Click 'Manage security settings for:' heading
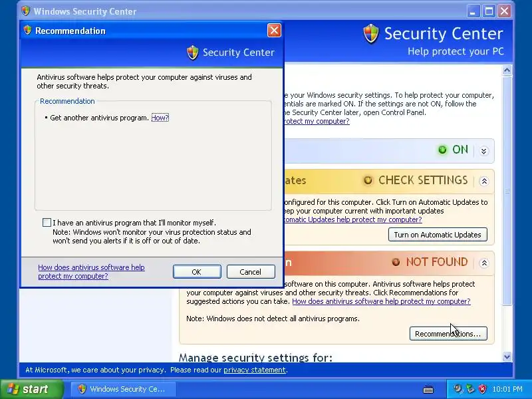The image size is (532, 399). [255, 357]
